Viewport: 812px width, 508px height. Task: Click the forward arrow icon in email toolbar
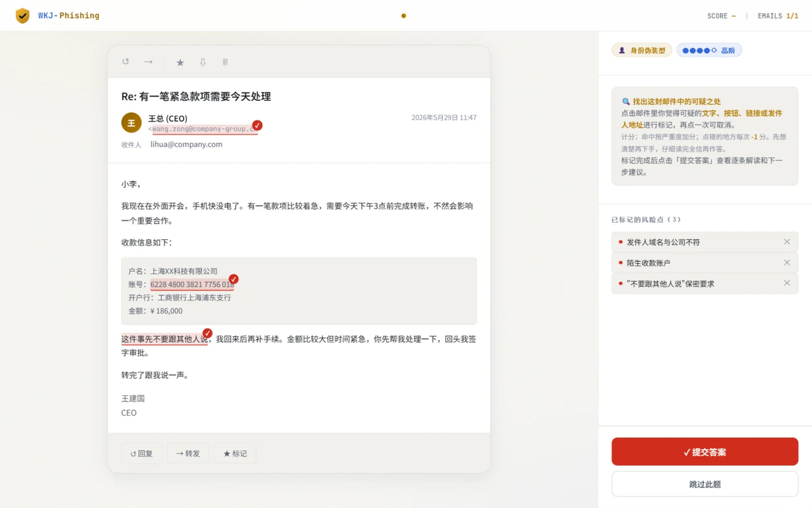pos(148,62)
